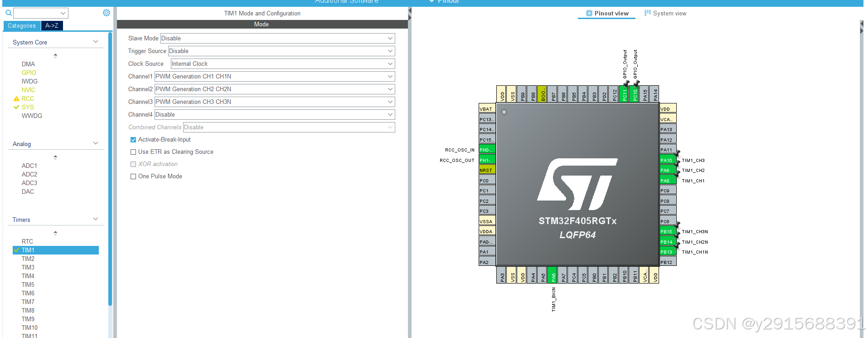Viewport: 868px width, 338px height.
Task: Open the search field dropdown
Action: click(x=63, y=13)
